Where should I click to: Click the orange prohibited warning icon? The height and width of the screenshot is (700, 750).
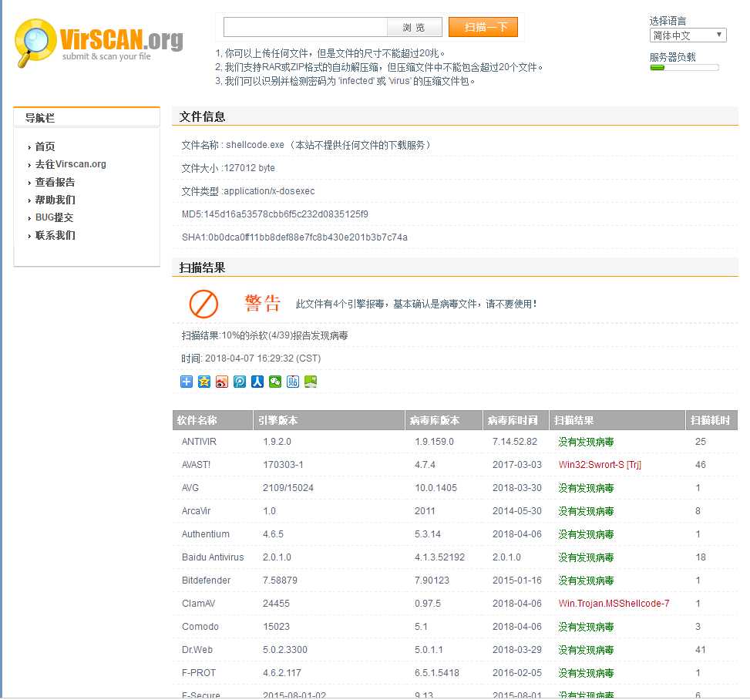click(203, 303)
